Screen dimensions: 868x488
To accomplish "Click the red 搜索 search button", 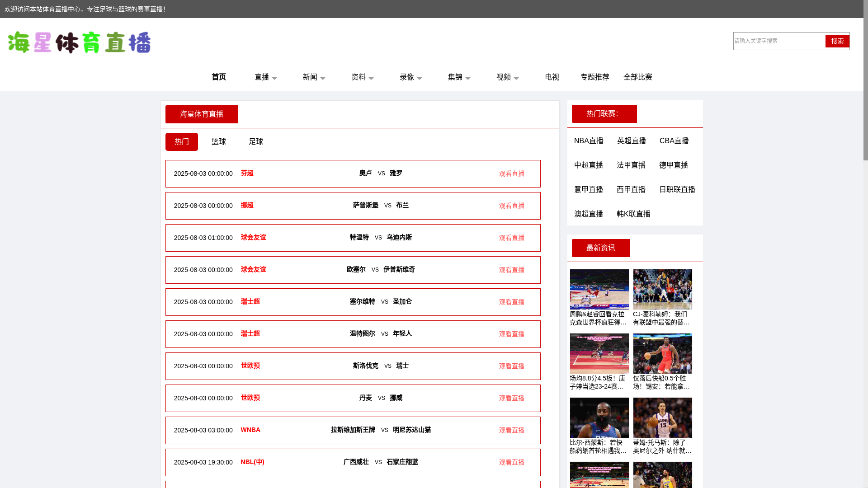I will click(837, 41).
